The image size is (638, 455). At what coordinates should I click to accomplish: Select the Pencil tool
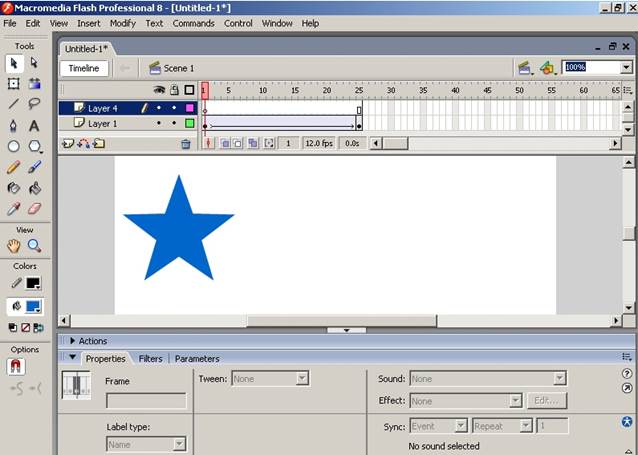click(x=14, y=167)
